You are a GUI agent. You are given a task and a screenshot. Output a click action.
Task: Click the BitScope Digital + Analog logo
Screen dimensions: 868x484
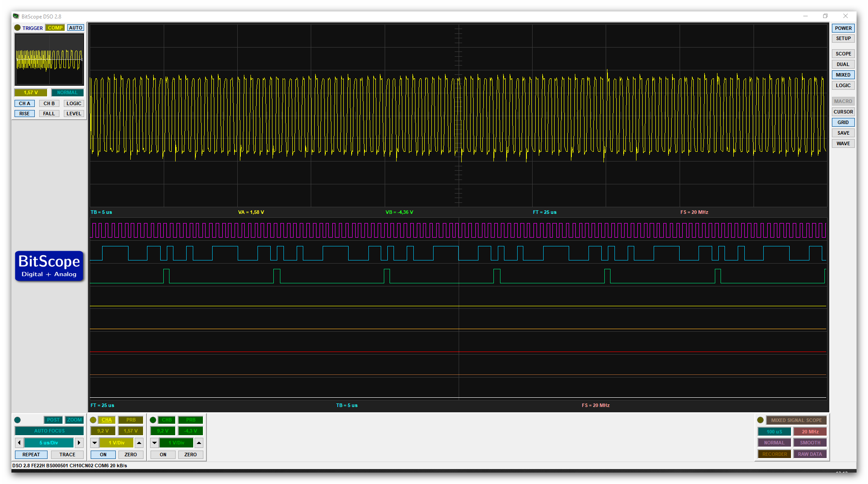tap(49, 266)
